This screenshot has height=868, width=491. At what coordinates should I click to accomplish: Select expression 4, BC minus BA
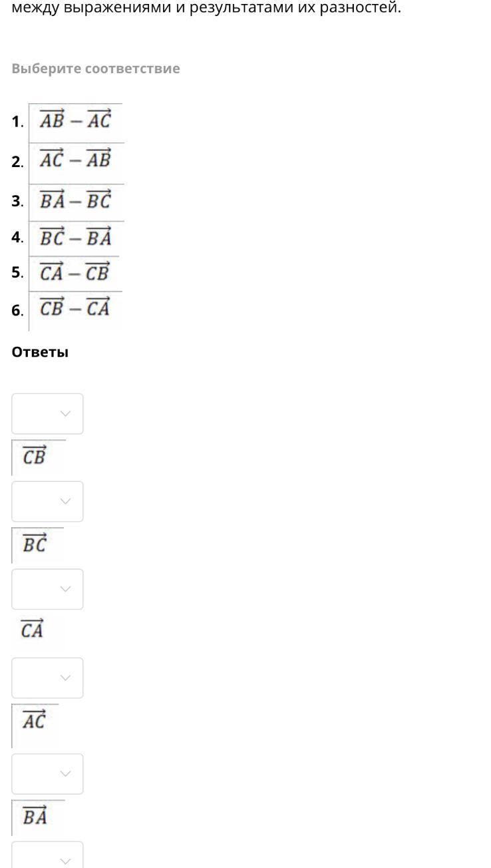tap(75, 237)
